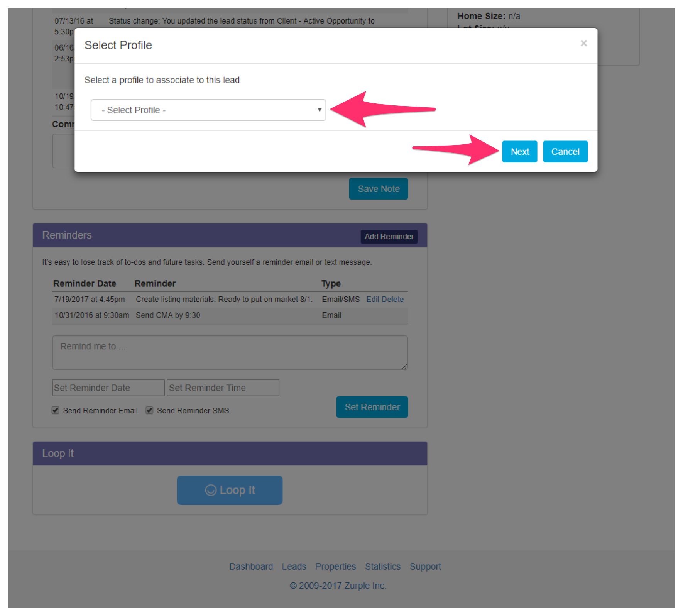Viewport: 683px width, 616px height.
Task: Open the Properties page
Action: tap(335, 566)
